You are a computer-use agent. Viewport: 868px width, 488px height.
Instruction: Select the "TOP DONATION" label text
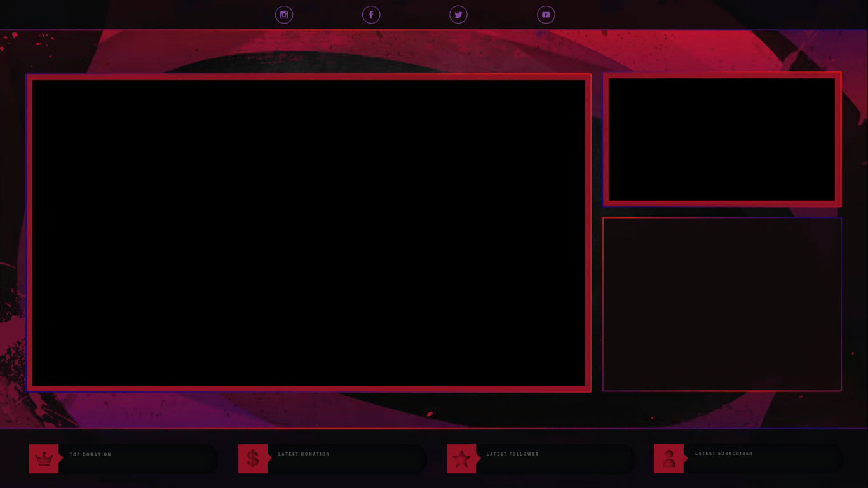click(90, 454)
